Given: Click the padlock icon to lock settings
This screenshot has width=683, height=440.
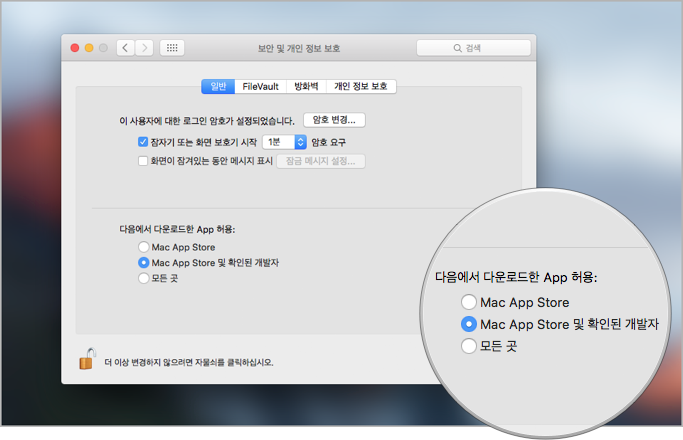Looking at the screenshot, I should pyautogui.click(x=87, y=359).
